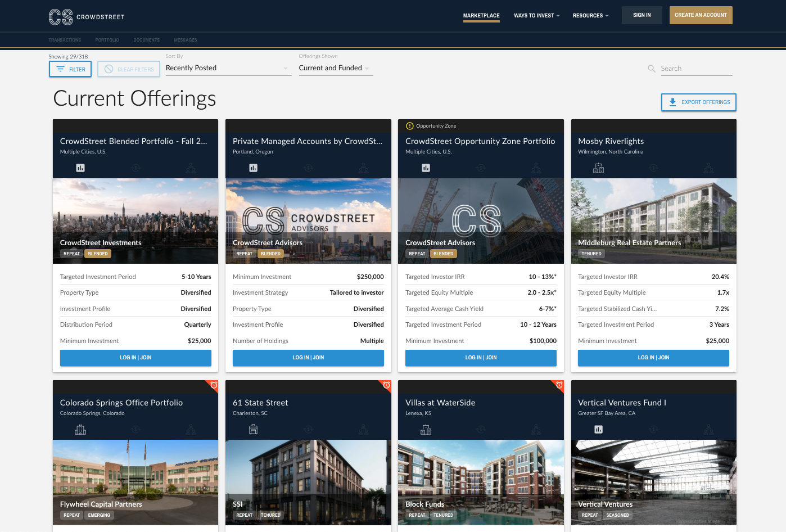Click the fund chart icon on Opportunity Zone Portfolio card
This screenshot has width=786, height=532.
coord(426,168)
